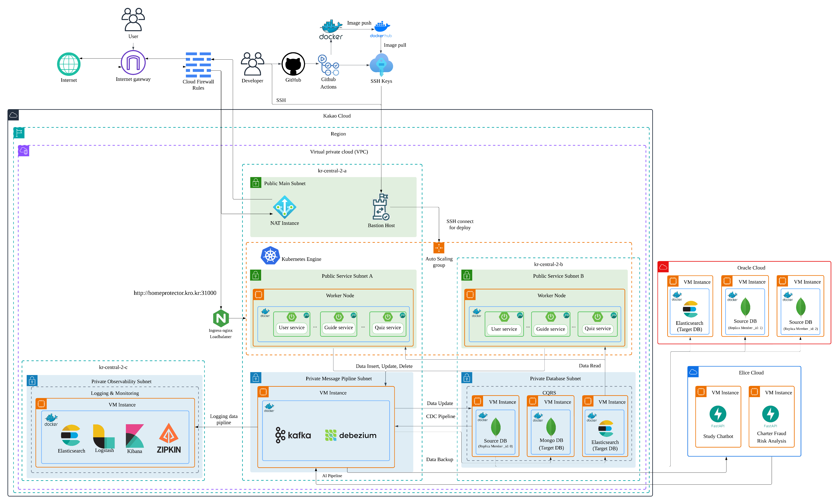
Task: Select the GitHub octocat icon
Action: tap(293, 64)
